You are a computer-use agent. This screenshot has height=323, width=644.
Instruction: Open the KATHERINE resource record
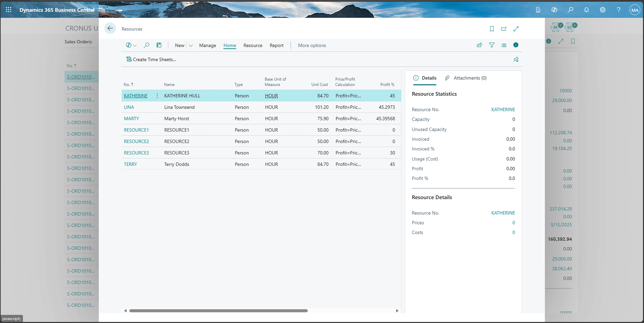[136, 95]
